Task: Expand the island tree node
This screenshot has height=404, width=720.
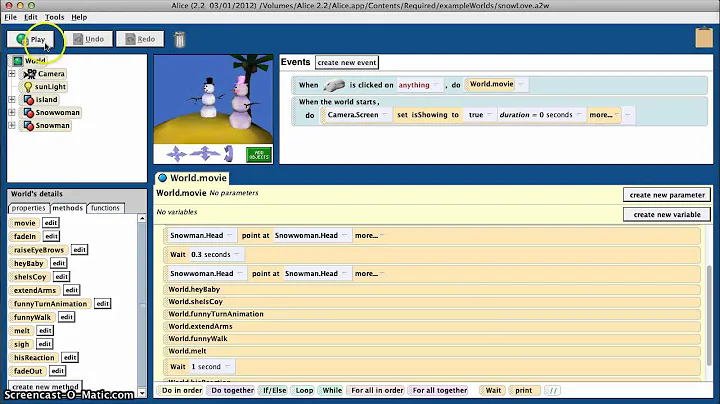Action: click(12, 100)
